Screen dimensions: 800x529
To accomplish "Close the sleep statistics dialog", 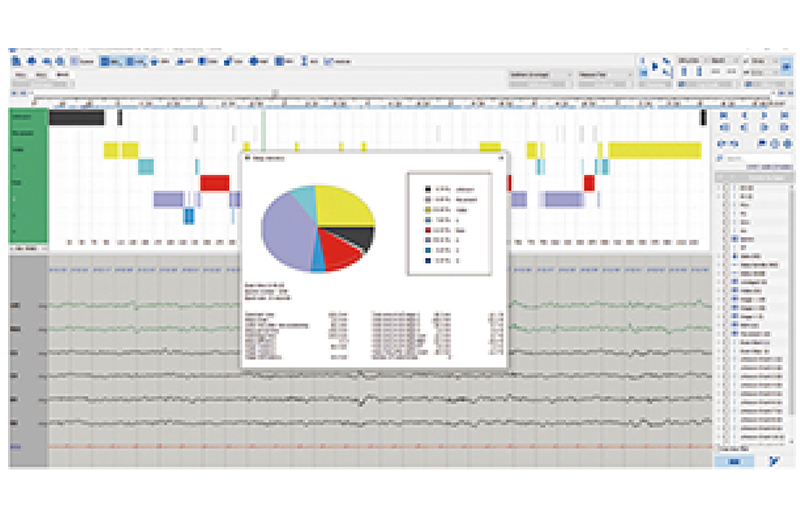I will 500,157.
